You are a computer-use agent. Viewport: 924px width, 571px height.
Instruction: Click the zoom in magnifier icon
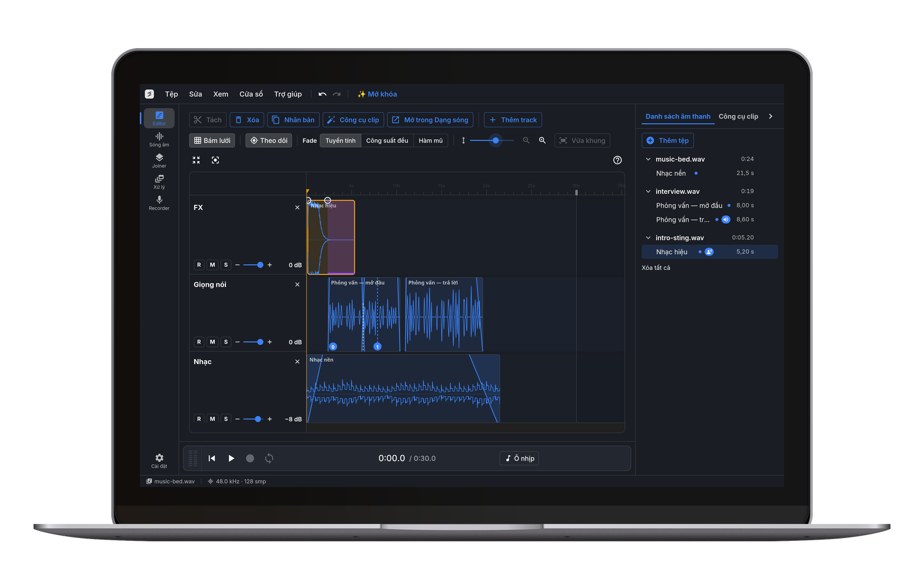542,141
